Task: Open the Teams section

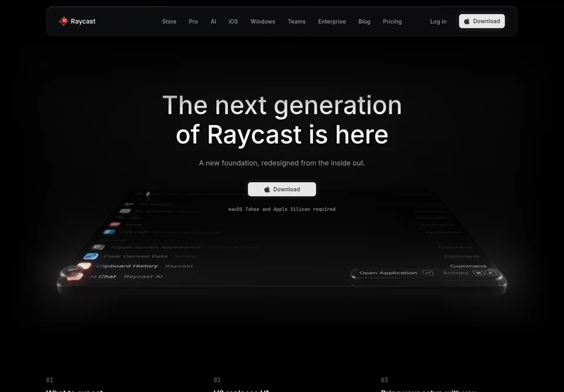Action: point(296,22)
